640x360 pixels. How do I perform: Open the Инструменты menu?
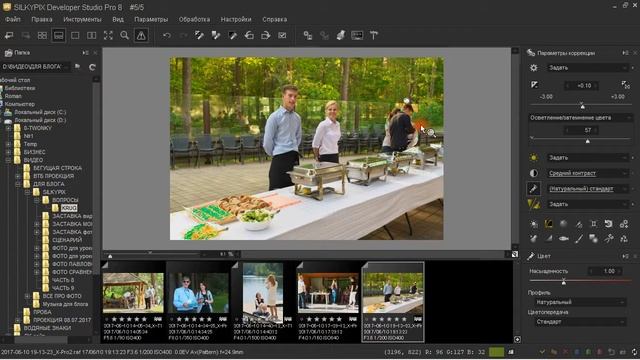point(82,19)
